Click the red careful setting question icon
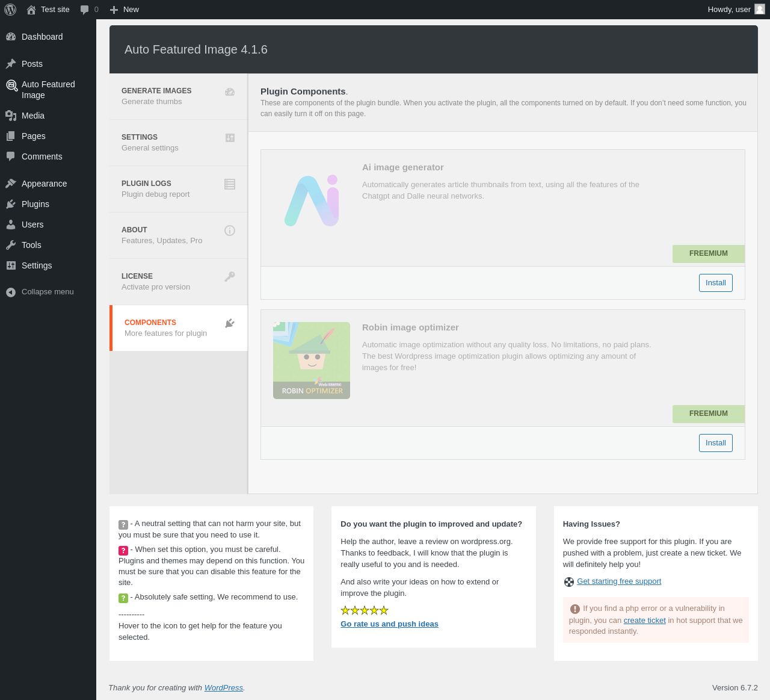The width and height of the screenshot is (770, 700). tap(123, 551)
